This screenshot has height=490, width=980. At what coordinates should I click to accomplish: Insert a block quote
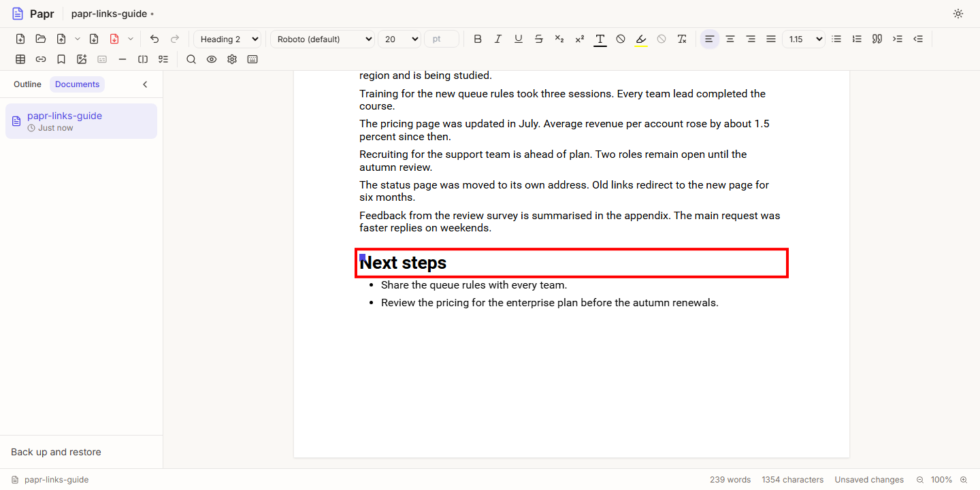click(x=877, y=39)
